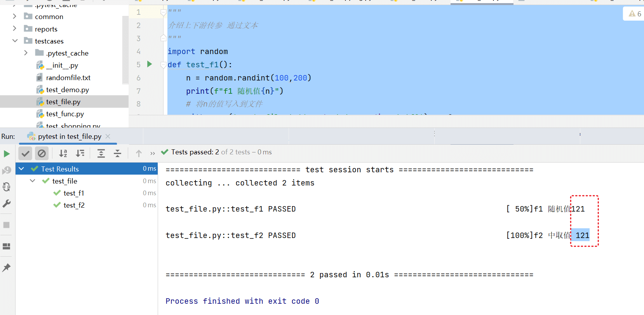Fold the docstring at line 1
The height and width of the screenshot is (315, 644).
pyautogui.click(x=164, y=12)
